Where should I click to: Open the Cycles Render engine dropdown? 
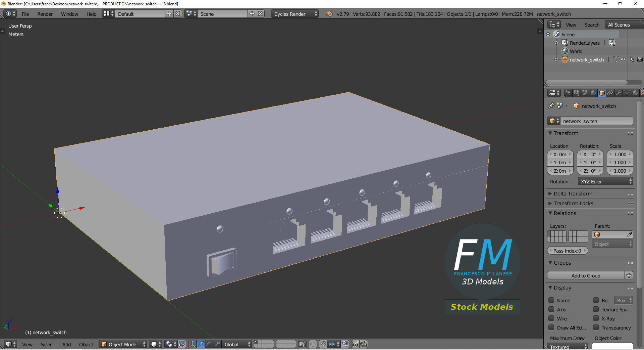tap(294, 14)
